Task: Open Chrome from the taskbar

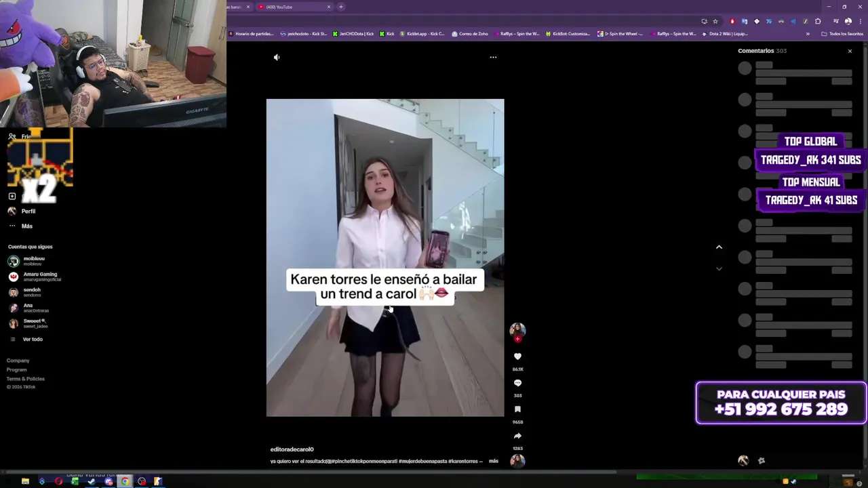Action: (125, 481)
